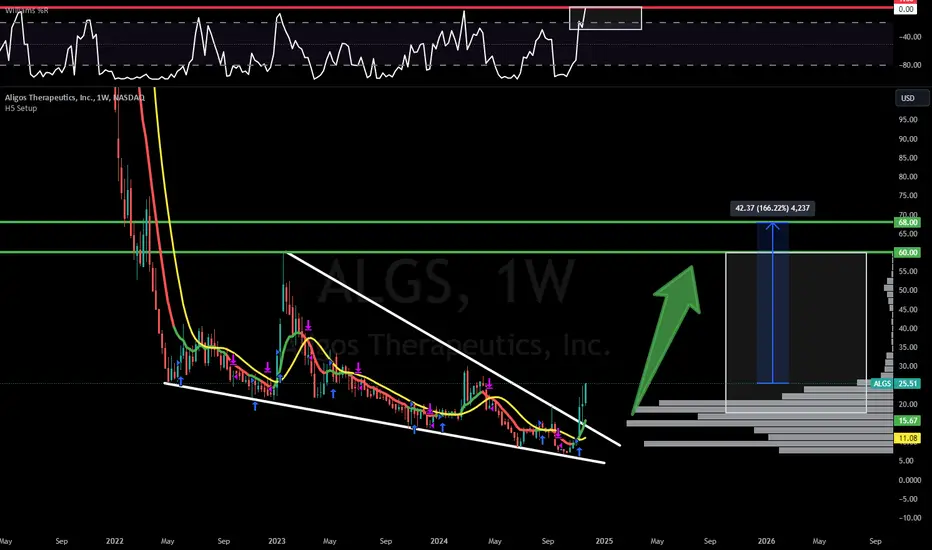Viewport: 932px width, 550px height.
Task: Click the 90.00 price scale value
Action: 908,139
